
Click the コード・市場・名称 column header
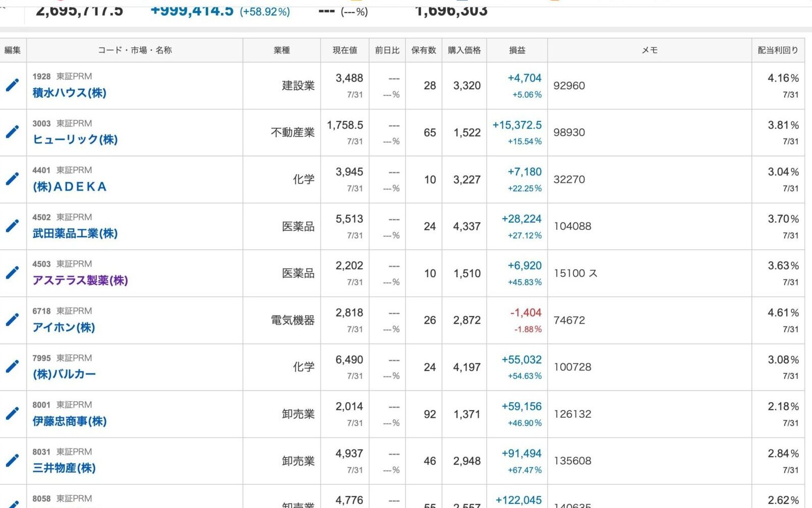[x=135, y=50]
